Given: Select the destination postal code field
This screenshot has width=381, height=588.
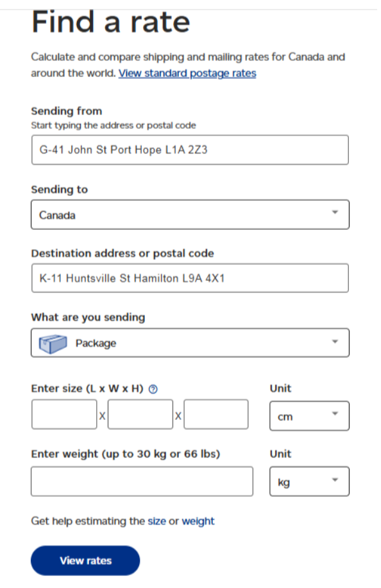Looking at the screenshot, I should point(189,278).
